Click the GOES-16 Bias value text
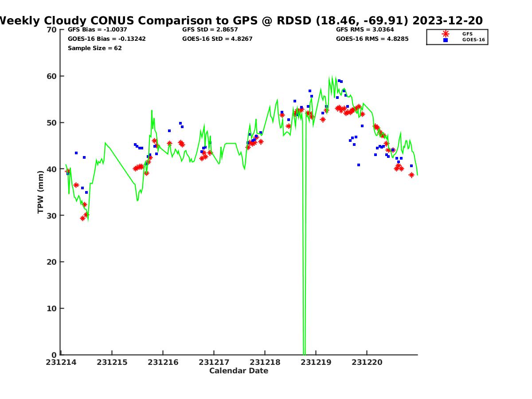This screenshot has width=532, height=399. click(x=106, y=39)
